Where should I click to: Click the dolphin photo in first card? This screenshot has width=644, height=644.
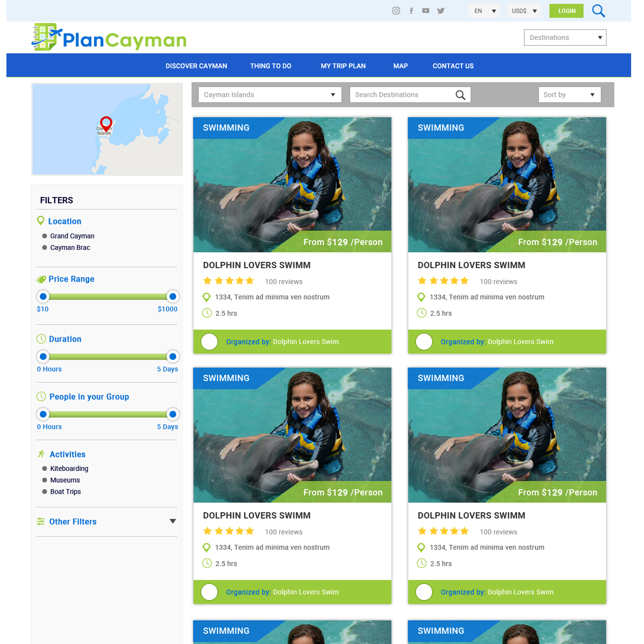click(292, 185)
